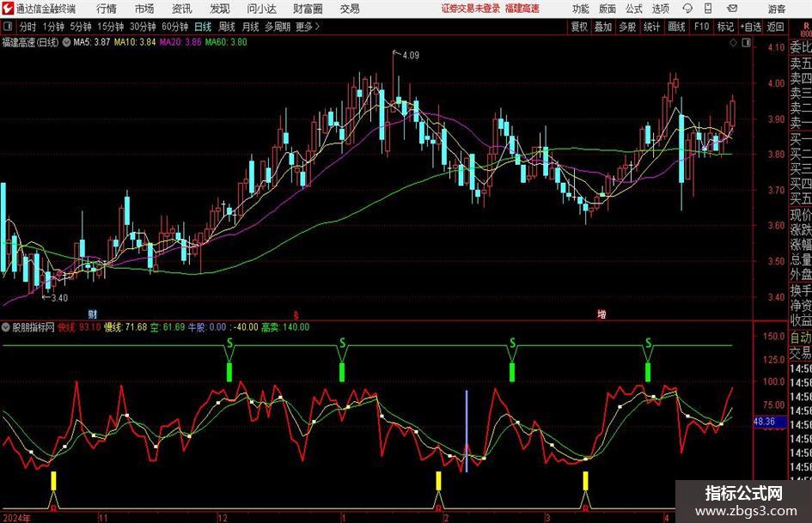812x523 pixels.
Task: Expand the 股朋指标网 sub-indicator dropdown arrow
Action: tap(6, 327)
